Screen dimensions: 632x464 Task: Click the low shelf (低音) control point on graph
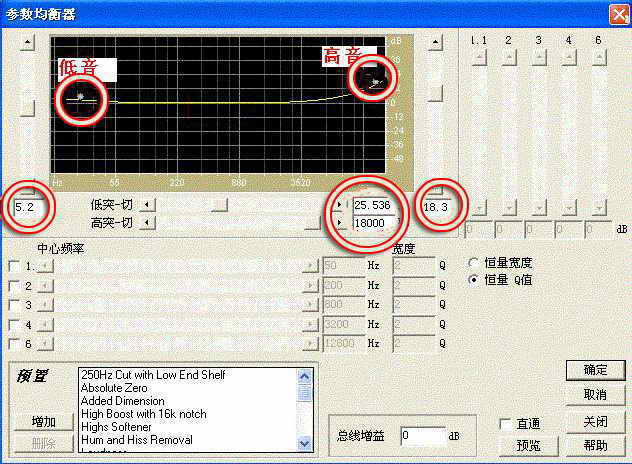(x=80, y=97)
